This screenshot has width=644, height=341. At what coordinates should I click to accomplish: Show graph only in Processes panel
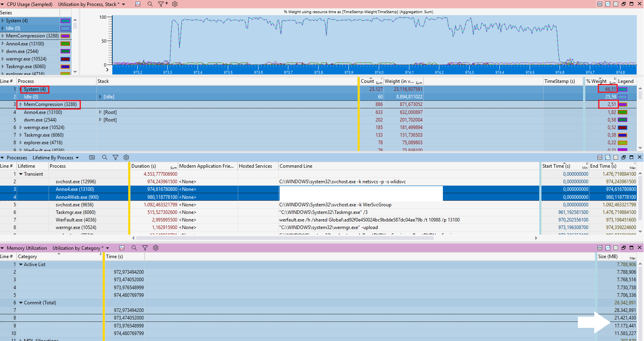pyautogui.click(x=608, y=157)
